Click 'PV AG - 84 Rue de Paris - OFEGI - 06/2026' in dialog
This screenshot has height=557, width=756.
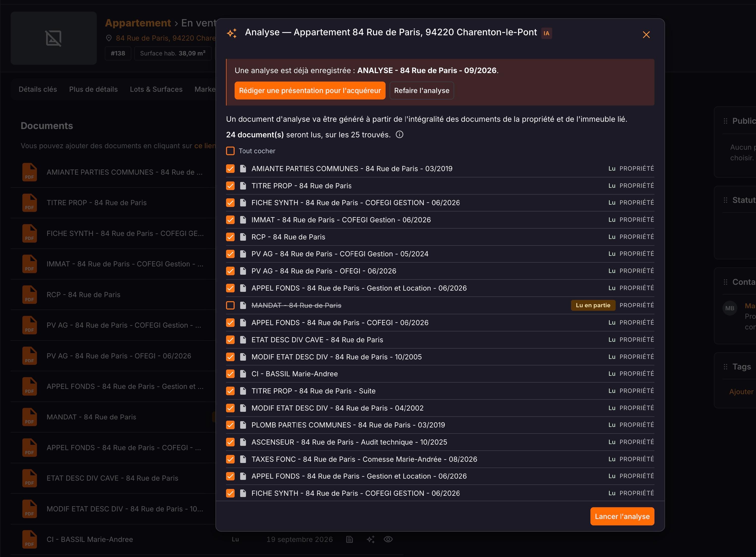324,271
